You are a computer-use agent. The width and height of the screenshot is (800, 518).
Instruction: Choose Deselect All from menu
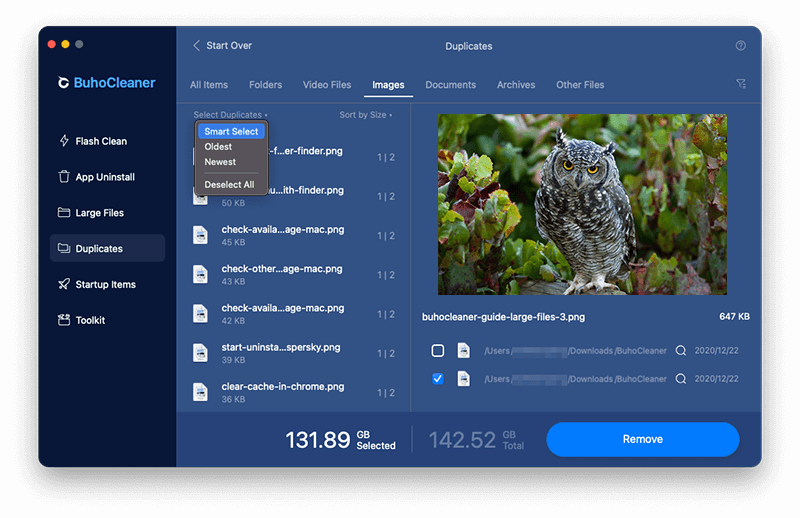(x=231, y=185)
